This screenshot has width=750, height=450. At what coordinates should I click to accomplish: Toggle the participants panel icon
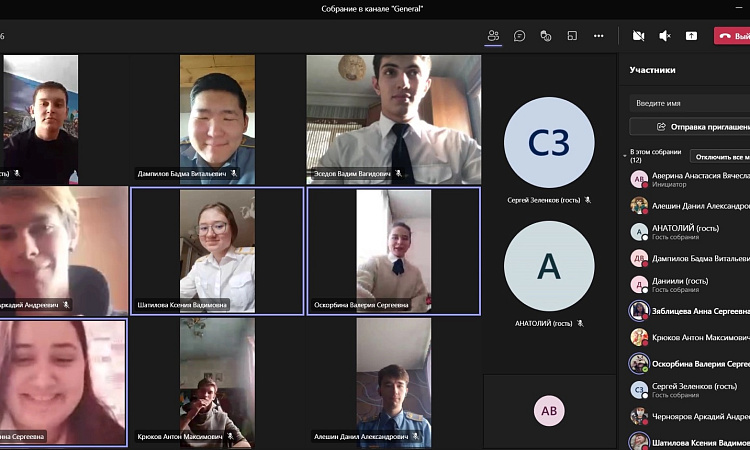coord(493,35)
